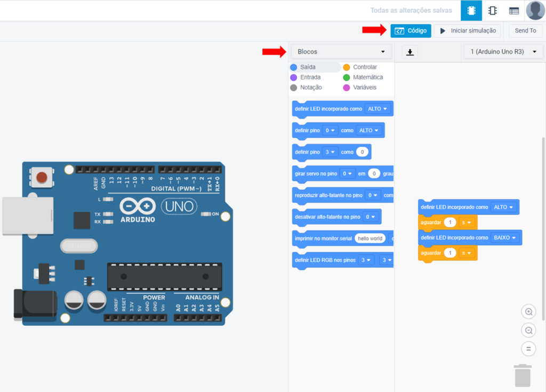
Task: Reset workspace zoom with the equals icon
Action: pyautogui.click(x=528, y=349)
